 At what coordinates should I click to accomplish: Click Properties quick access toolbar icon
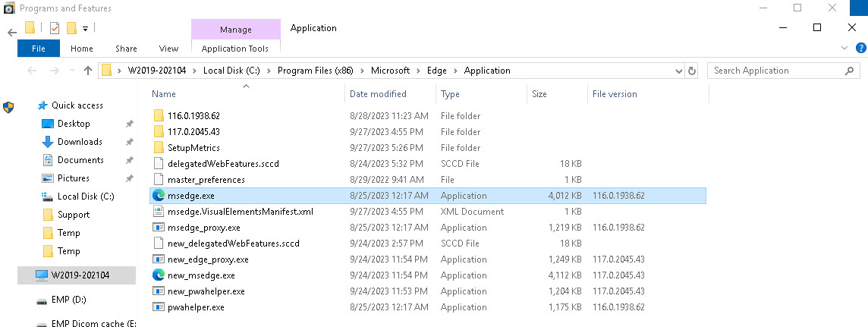(55, 27)
